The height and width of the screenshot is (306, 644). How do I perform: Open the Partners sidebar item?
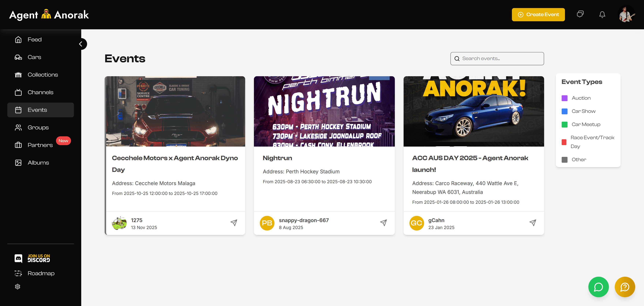point(40,145)
